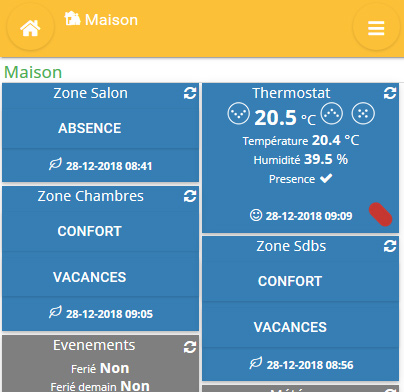Refresh the Thermostat widget
The width and height of the screenshot is (404, 392).
coord(390,93)
